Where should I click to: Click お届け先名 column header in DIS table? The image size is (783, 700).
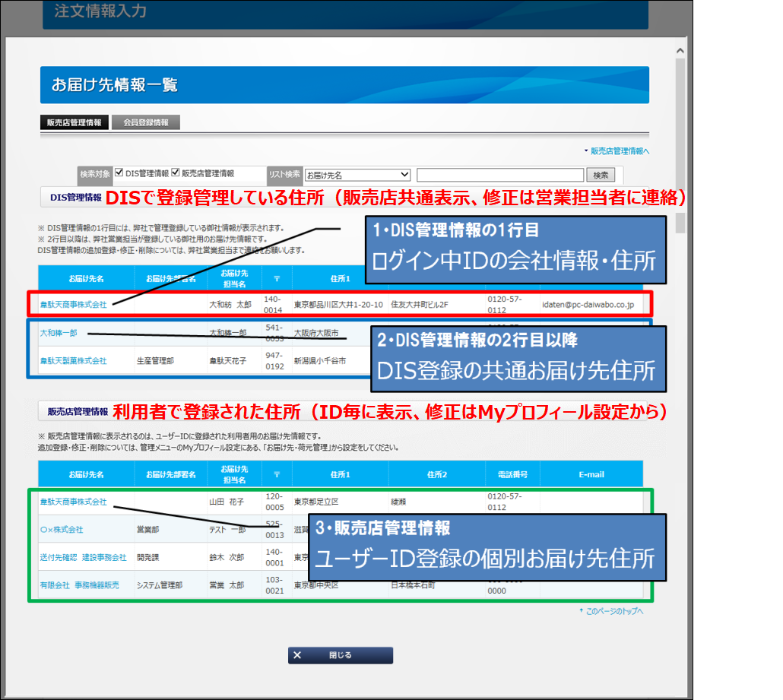(x=86, y=278)
